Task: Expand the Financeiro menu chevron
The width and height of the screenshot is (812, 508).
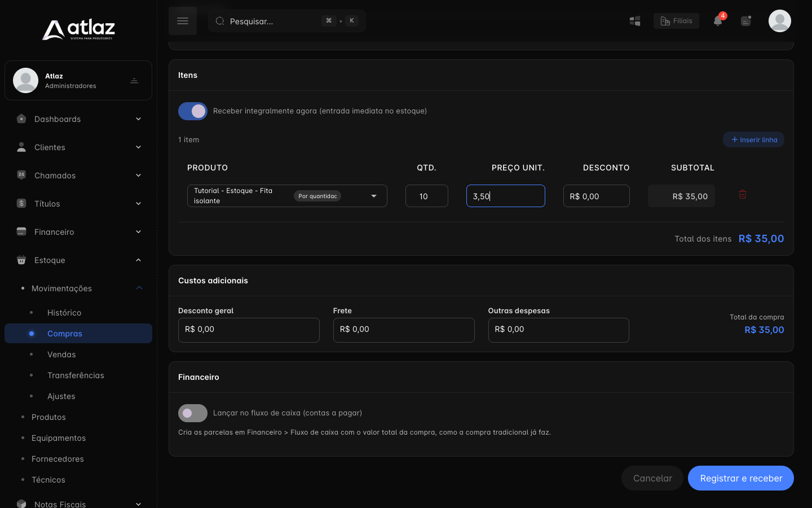Action: 138,232
